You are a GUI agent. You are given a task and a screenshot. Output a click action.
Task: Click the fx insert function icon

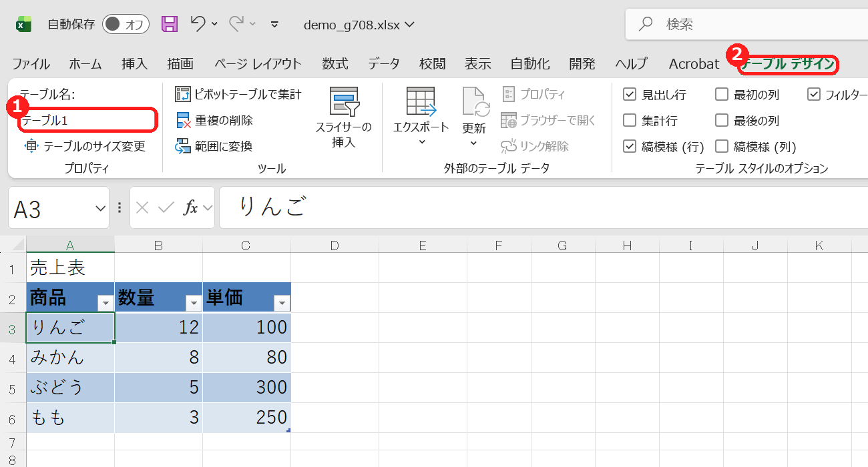pos(190,208)
